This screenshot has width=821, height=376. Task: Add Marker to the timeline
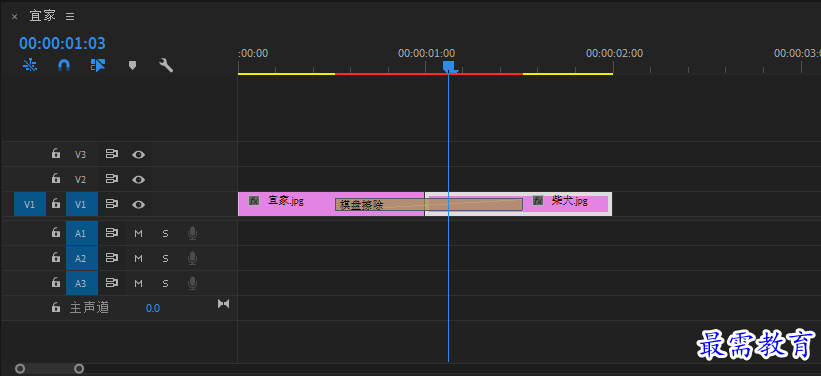(x=132, y=65)
